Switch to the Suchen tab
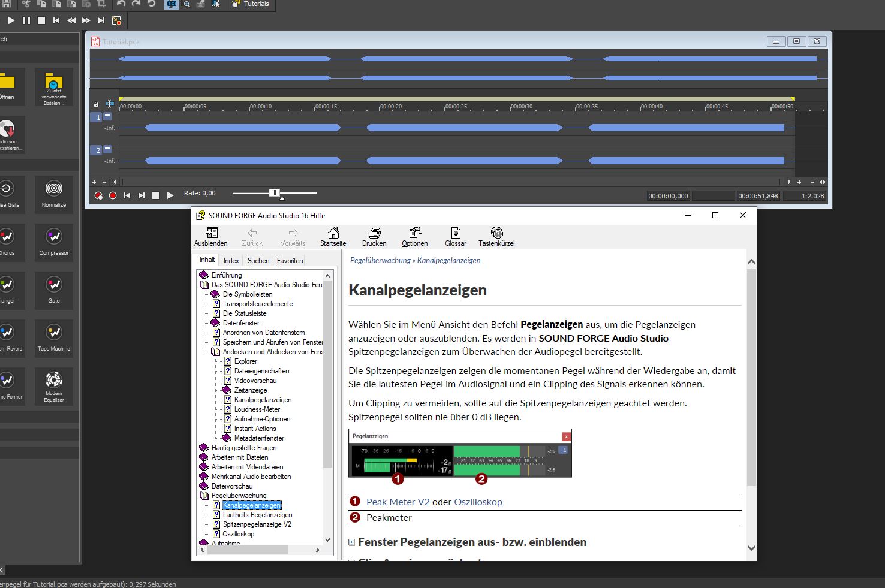885x588 pixels. click(258, 261)
